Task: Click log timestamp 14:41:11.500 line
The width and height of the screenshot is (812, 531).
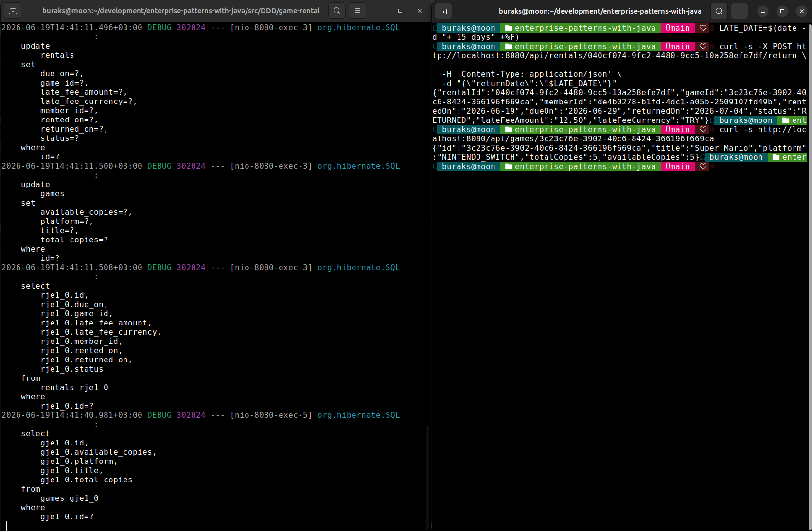Action: tap(72, 166)
